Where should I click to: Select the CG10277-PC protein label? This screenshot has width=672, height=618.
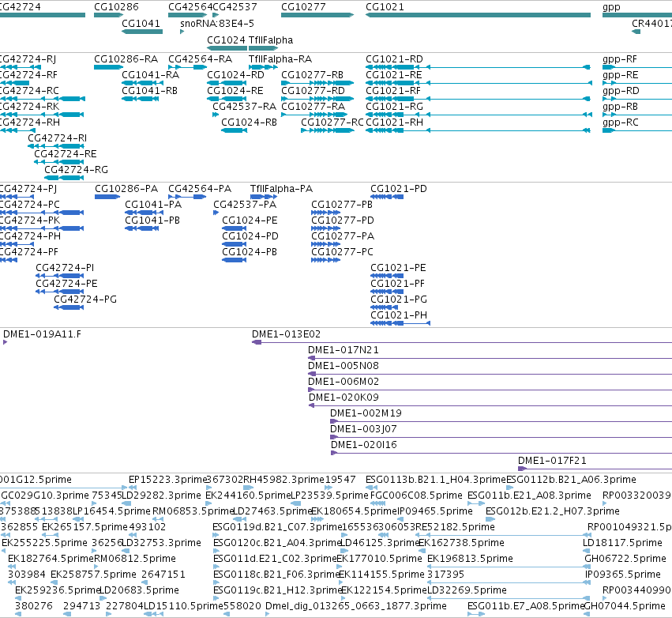(x=342, y=252)
